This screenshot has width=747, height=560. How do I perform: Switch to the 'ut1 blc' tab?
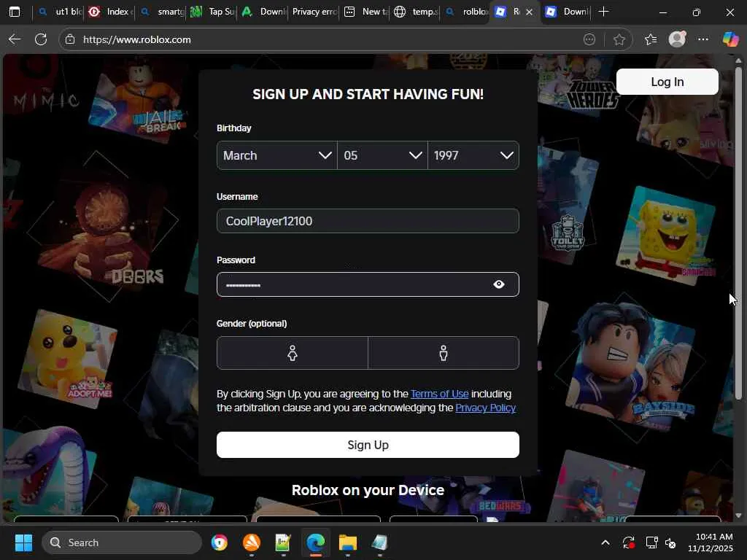click(60, 12)
